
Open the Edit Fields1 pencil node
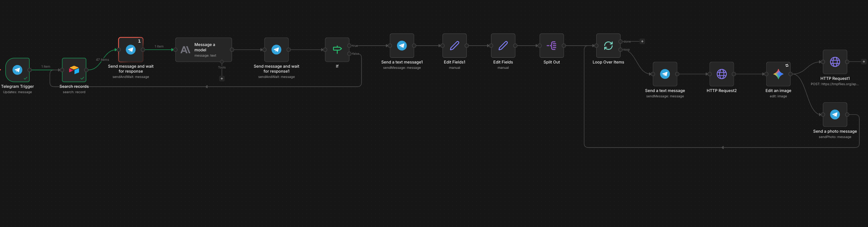pos(454,46)
